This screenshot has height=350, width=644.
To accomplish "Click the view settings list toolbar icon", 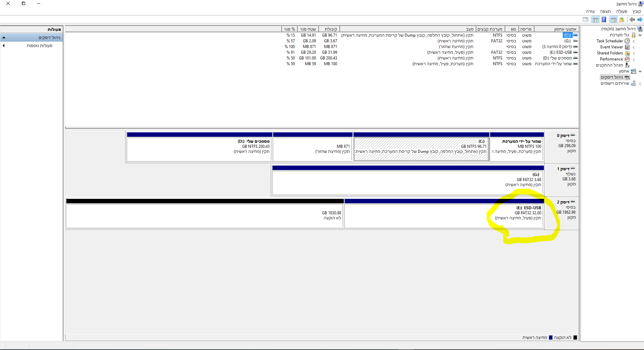I will click(x=586, y=19).
